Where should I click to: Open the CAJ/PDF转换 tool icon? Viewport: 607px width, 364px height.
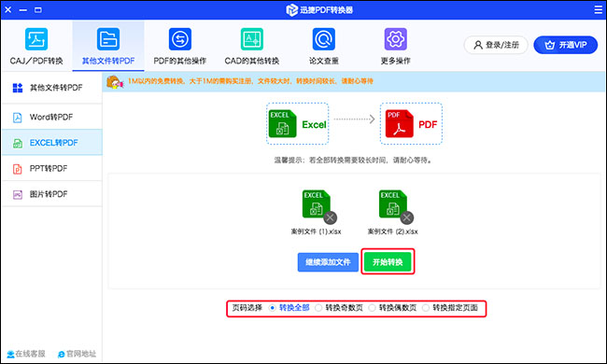pos(36,39)
